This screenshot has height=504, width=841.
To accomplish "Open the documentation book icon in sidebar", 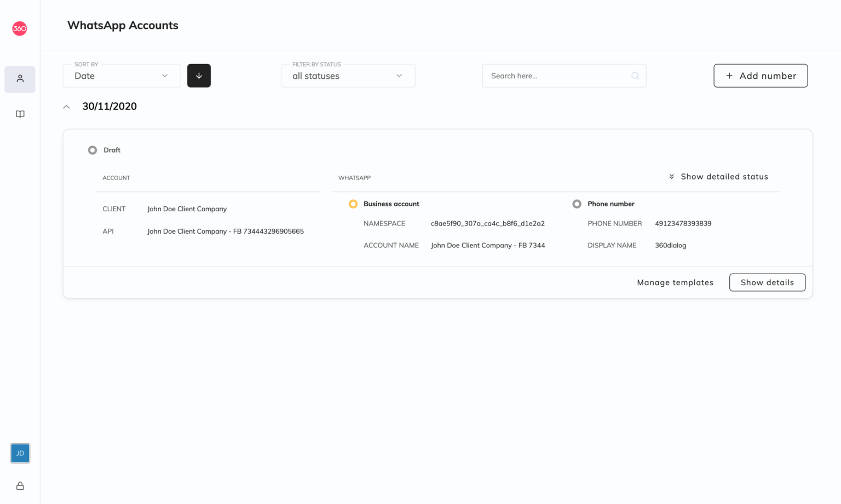I will point(20,114).
